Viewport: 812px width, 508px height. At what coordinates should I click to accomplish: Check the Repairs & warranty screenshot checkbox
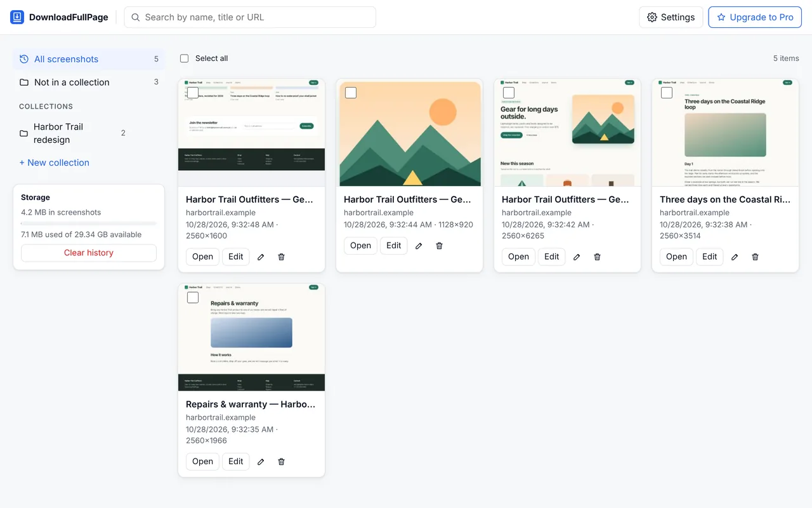click(x=193, y=297)
